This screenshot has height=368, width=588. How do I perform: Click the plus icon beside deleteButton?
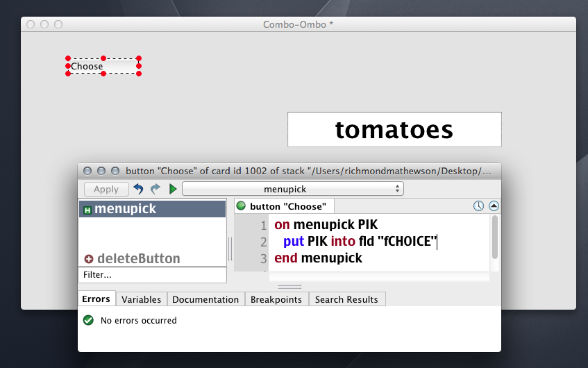[89, 259]
